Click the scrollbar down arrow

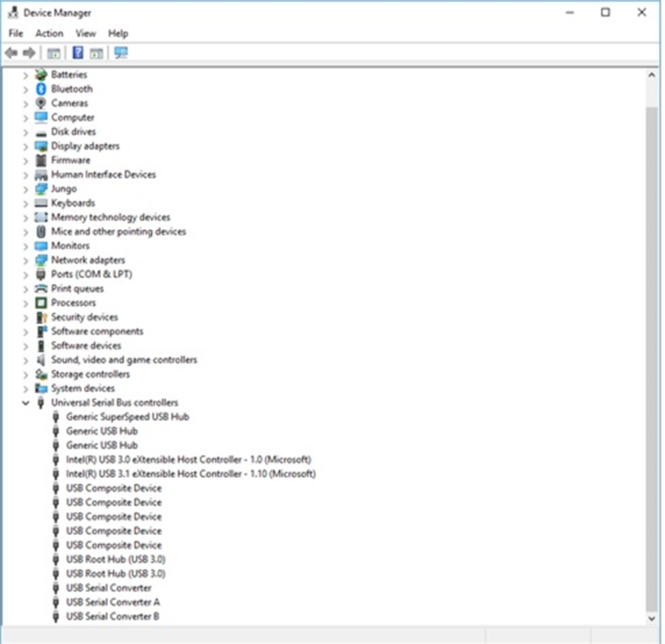(652, 618)
